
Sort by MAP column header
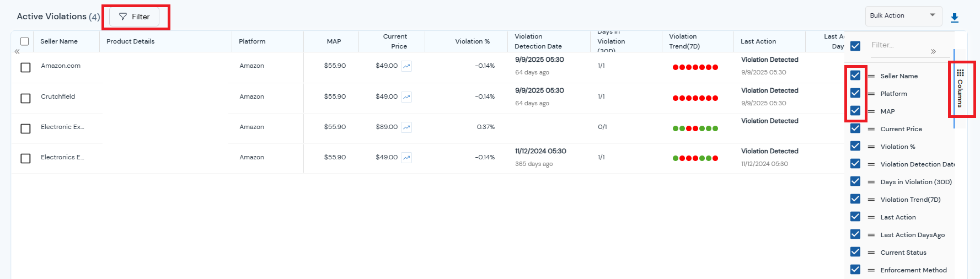[x=334, y=41]
